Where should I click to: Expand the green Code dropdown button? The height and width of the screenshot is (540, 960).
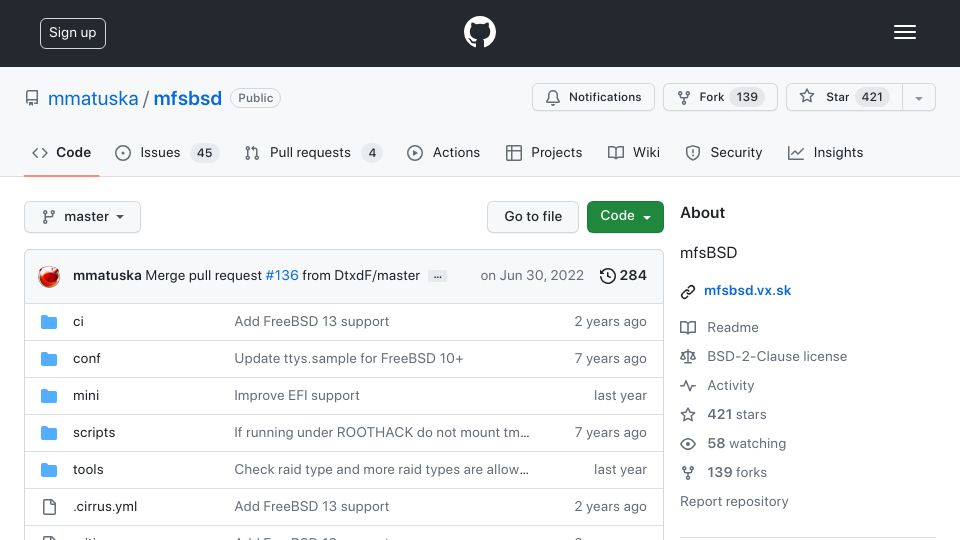(x=625, y=217)
